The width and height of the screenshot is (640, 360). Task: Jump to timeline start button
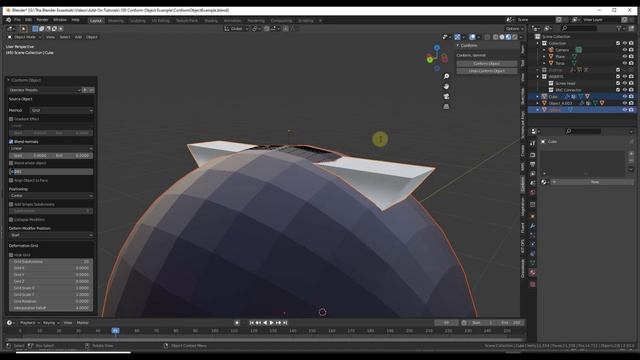(252, 323)
